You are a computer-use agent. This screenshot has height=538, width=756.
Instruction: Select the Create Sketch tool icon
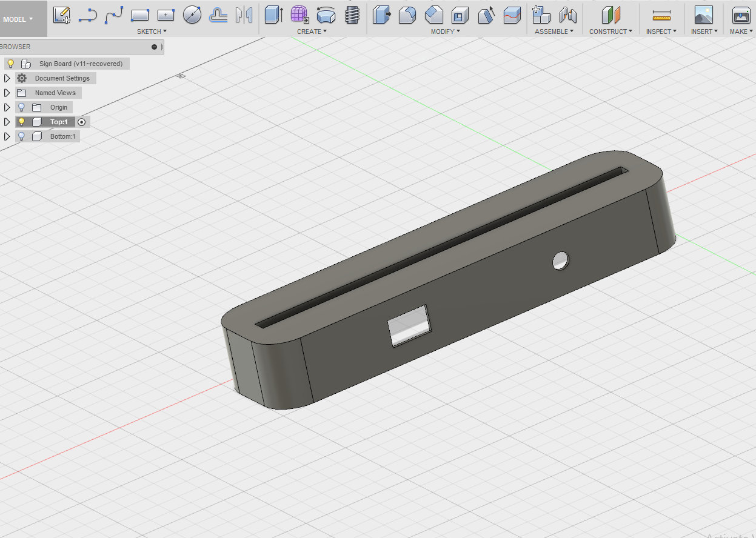(x=61, y=15)
